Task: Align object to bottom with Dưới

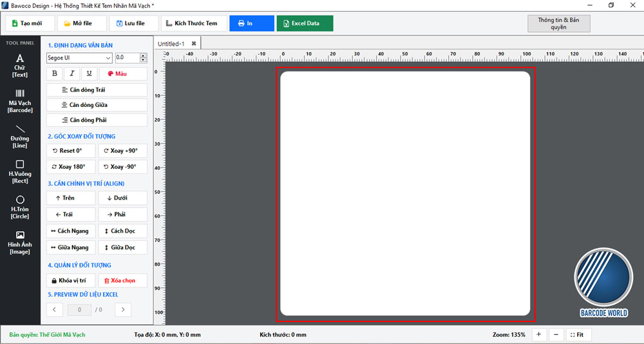Action: (123, 198)
